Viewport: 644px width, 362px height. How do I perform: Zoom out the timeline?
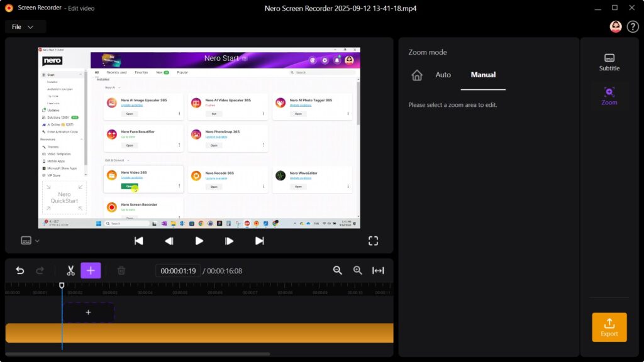[x=338, y=270]
